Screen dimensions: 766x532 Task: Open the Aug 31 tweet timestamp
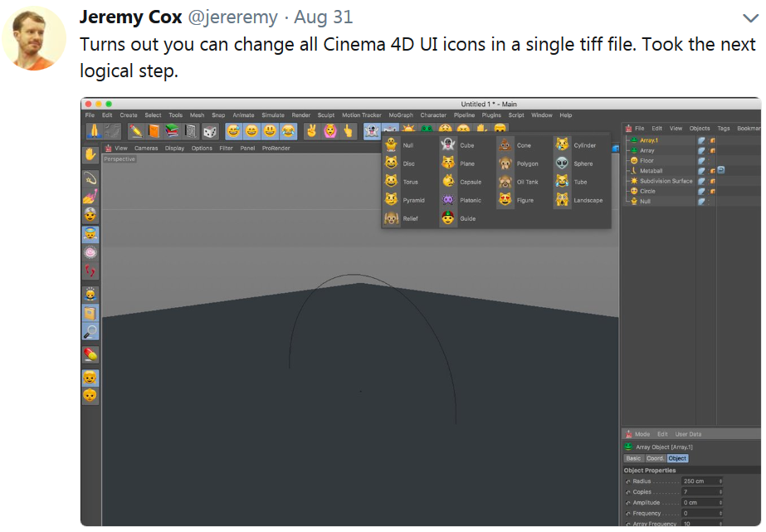(x=323, y=17)
